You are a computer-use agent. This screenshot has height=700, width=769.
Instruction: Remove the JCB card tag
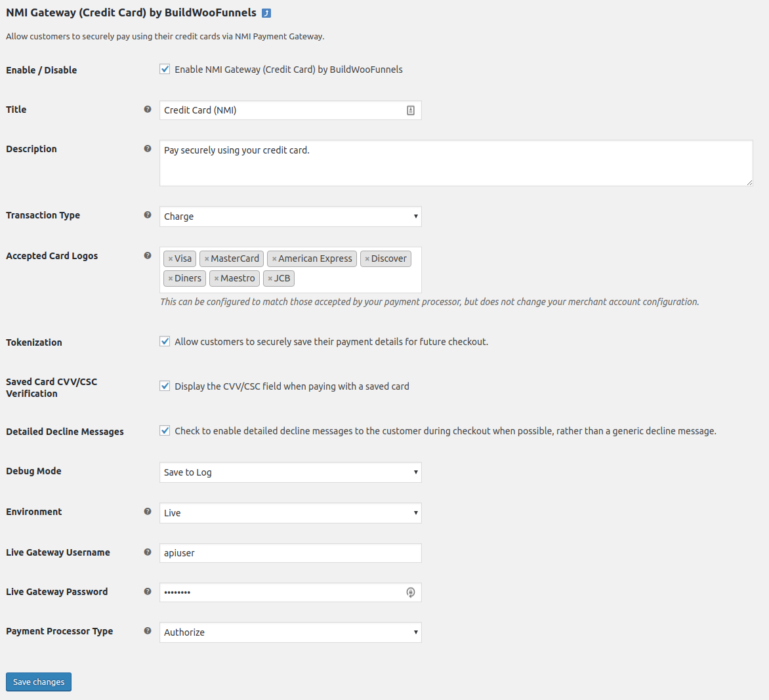click(270, 279)
